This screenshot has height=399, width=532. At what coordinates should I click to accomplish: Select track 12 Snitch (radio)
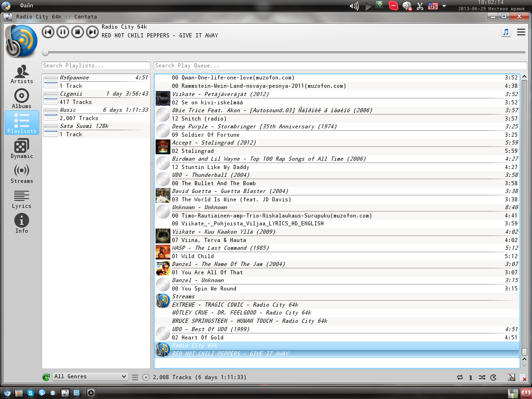click(337, 119)
